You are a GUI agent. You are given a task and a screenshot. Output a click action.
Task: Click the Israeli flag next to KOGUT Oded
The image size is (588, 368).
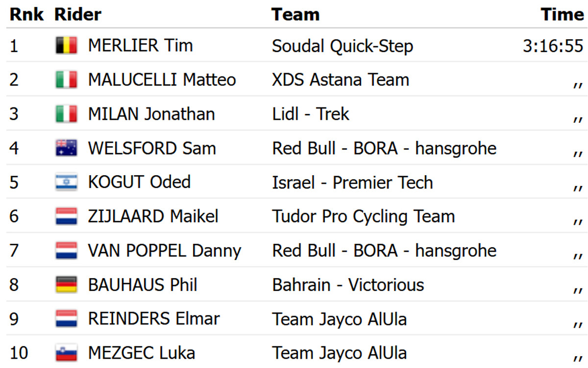point(66,183)
